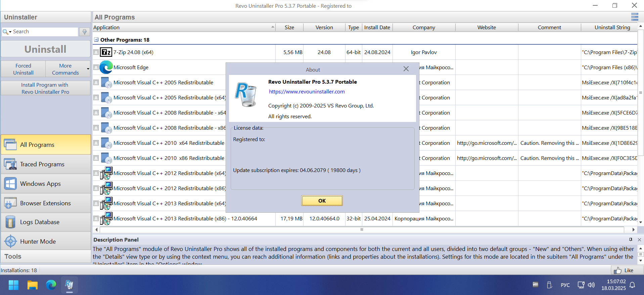The image size is (644, 295).
Task: Close the Description Panel
Action: [639, 240]
